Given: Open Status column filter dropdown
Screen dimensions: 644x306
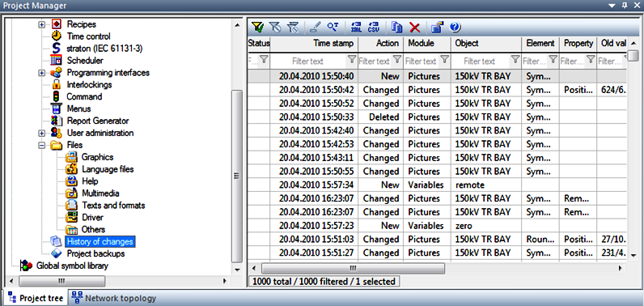Looking at the screenshot, I should coord(264,60).
